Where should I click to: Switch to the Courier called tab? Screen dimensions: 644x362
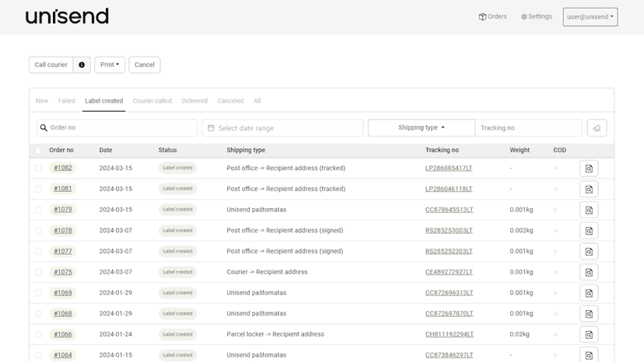pyautogui.click(x=152, y=101)
